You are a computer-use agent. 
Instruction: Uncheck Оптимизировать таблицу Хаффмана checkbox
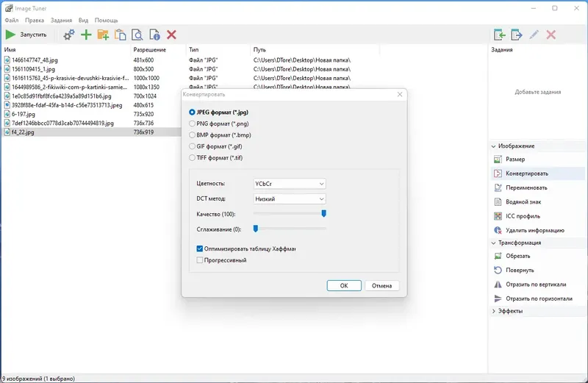199,248
